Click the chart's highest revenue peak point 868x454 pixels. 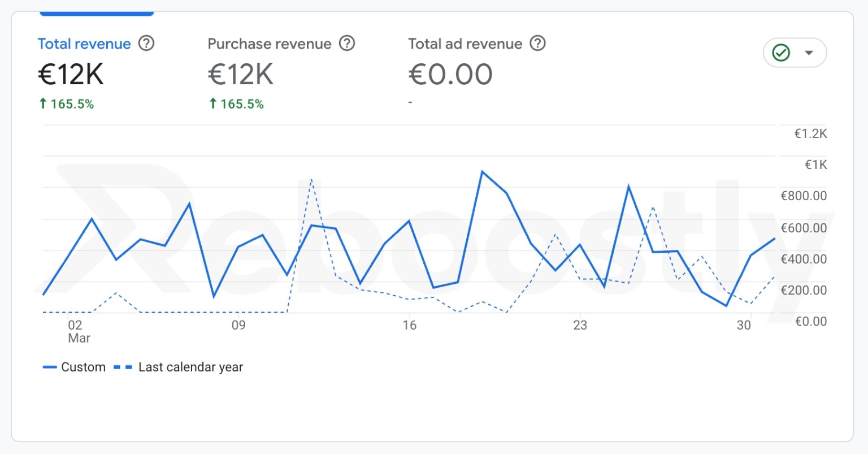[482, 170]
